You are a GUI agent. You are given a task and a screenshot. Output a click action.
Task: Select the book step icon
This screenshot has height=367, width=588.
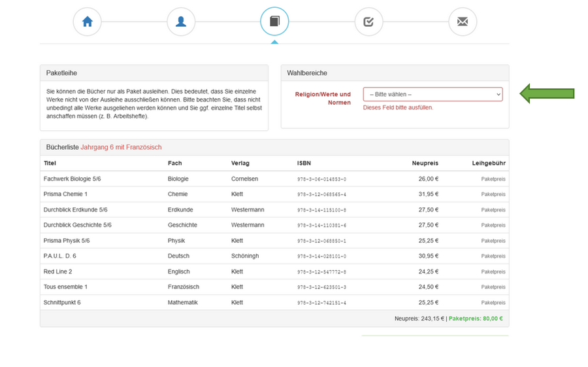pos(274,22)
